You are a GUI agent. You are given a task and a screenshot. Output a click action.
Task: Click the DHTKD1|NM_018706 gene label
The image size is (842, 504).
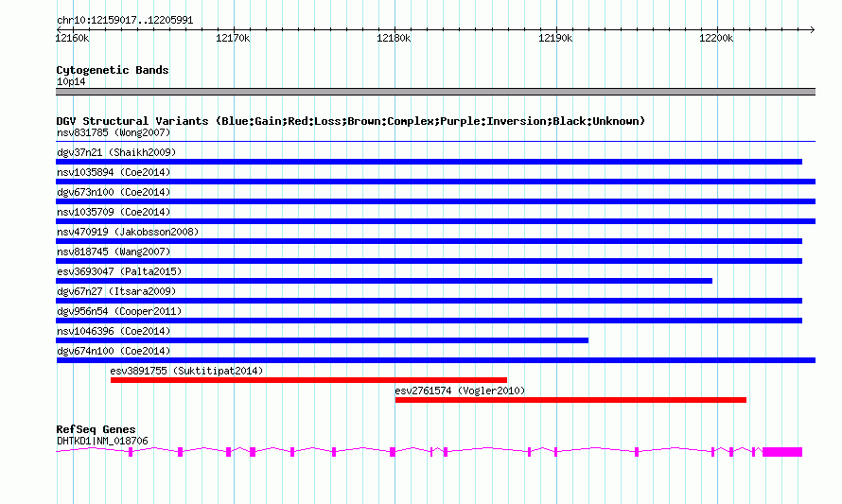pos(102,442)
